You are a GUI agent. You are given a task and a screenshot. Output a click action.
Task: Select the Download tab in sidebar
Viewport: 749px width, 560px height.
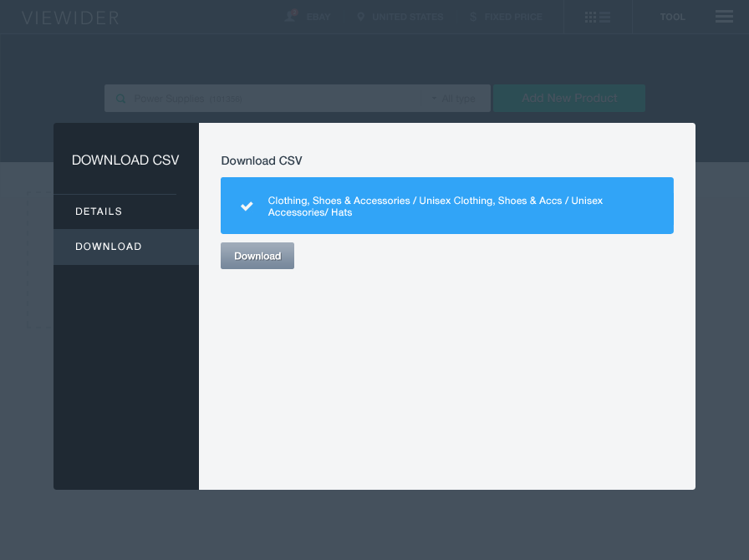click(109, 247)
